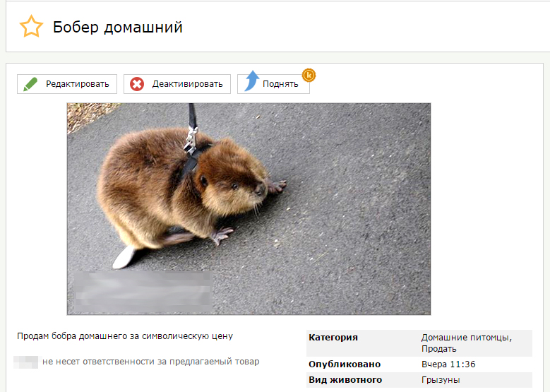Image resolution: width=550 pixels, height=392 pixels.
Task: Open the category Домашние питомцы, Продать
Action: (x=467, y=343)
